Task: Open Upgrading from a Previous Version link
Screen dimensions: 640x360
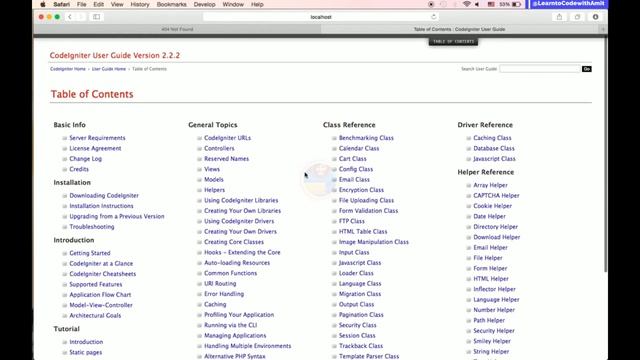Action: (x=117, y=216)
